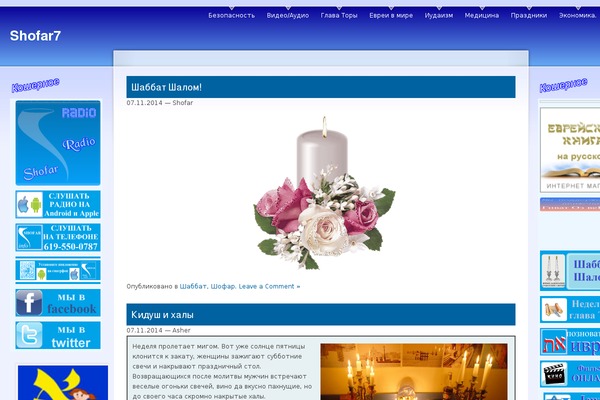Open the Безопасность menu
Screen dimensions: 600x400
pyautogui.click(x=232, y=15)
